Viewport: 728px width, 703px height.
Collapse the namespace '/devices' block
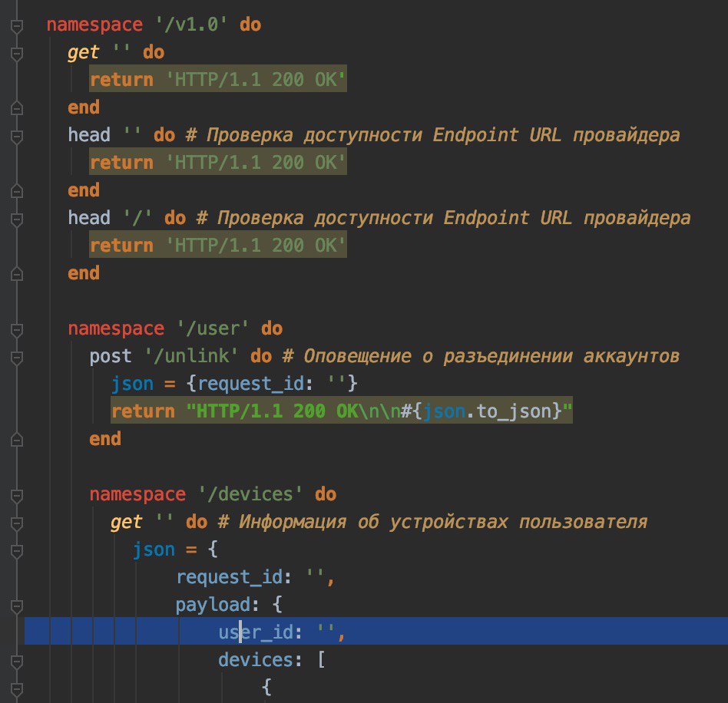click(x=17, y=496)
